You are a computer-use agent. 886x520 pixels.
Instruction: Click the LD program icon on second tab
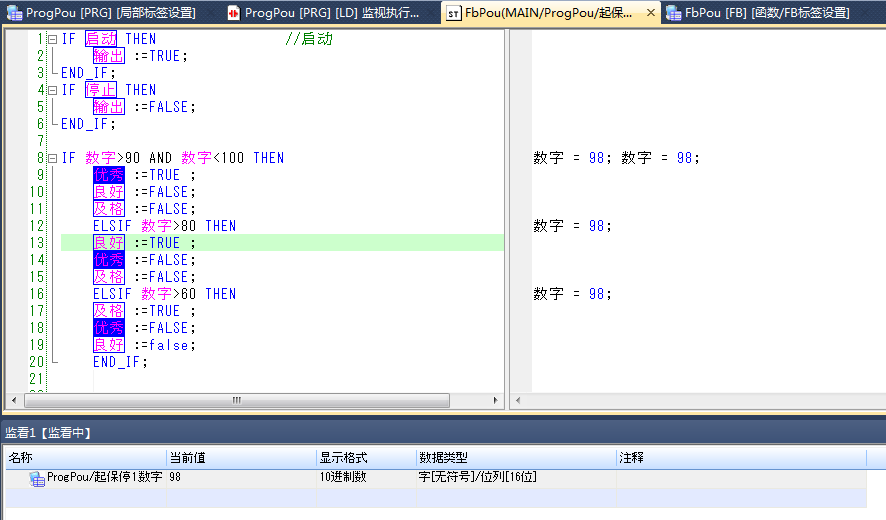tap(233, 13)
